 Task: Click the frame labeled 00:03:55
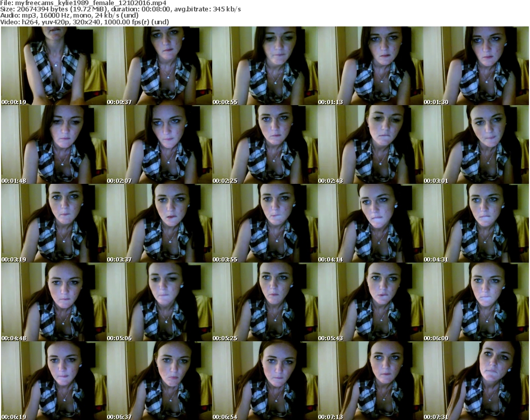(x=264, y=224)
